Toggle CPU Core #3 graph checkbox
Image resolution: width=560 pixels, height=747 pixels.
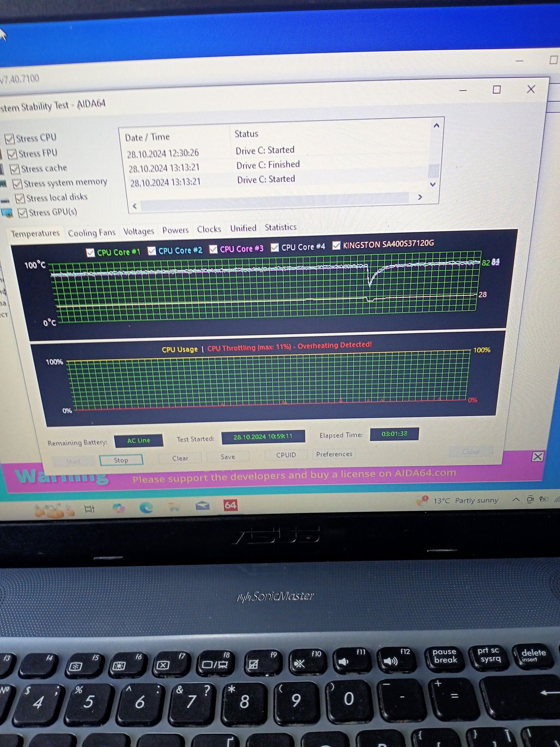tap(213, 249)
